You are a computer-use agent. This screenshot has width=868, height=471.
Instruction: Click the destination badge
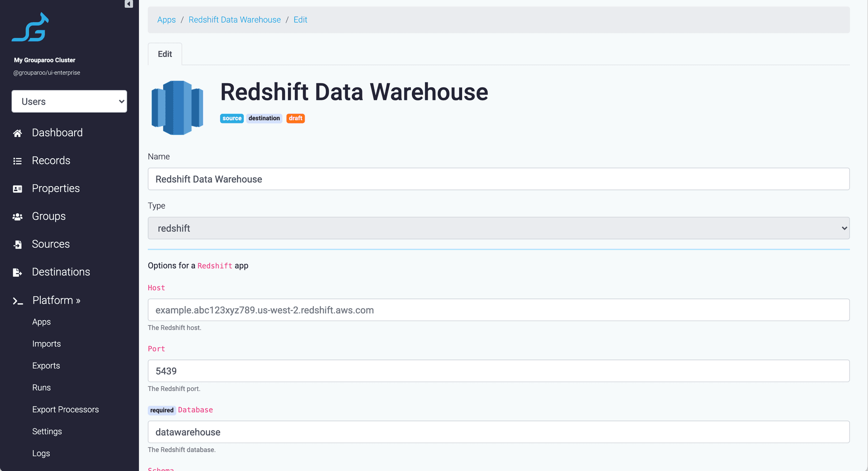(x=264, y=118)
